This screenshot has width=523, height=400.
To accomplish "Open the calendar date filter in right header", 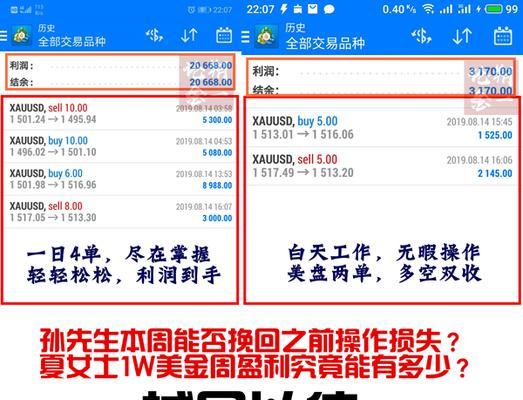I will [503, 36].
